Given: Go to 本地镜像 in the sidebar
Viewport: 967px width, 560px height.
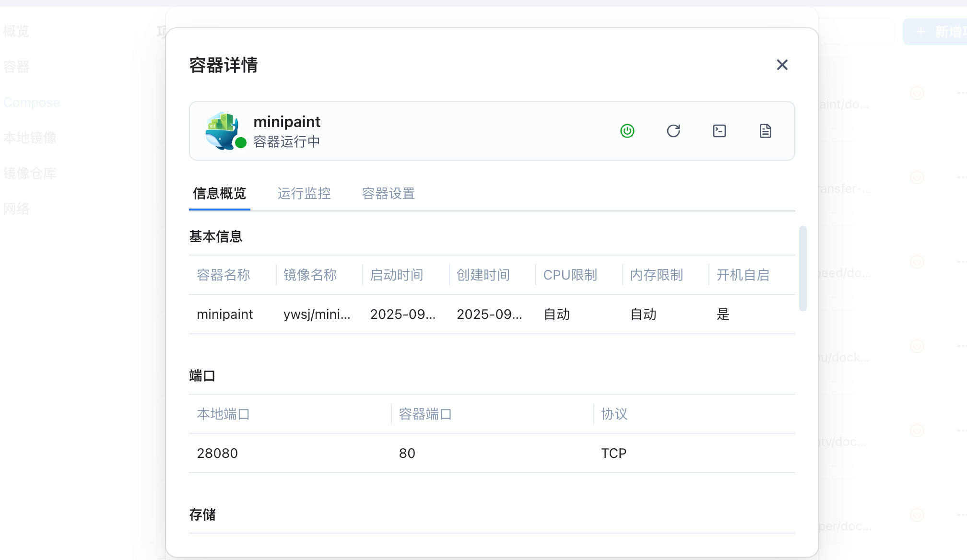Looking at the screenshot, I should point(30,138).
